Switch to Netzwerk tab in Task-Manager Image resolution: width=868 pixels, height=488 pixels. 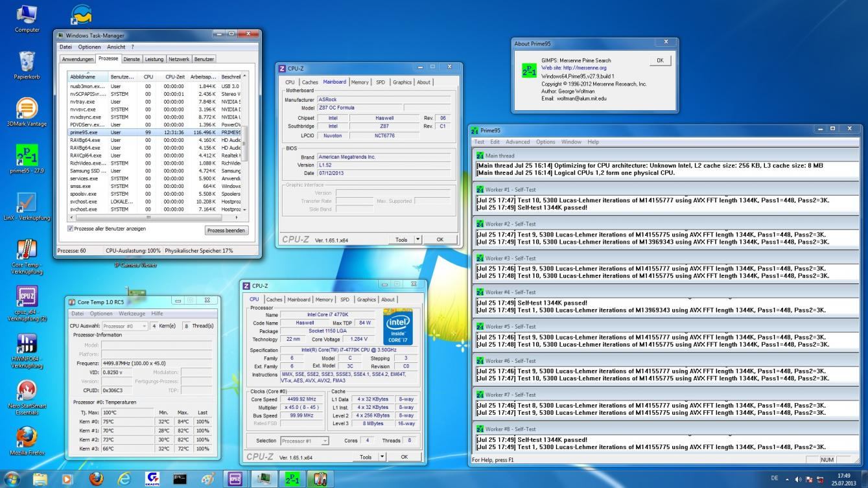pos(179,59)
